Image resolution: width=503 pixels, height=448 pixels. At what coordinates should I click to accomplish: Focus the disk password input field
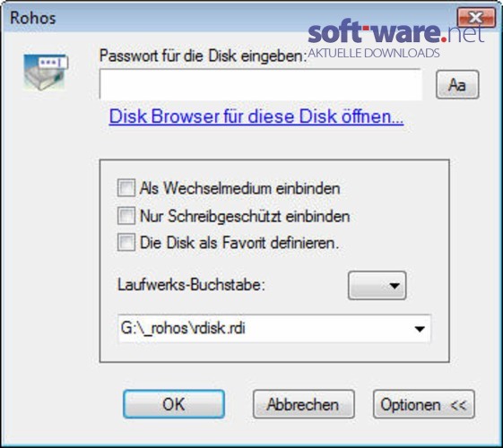pyautogui.click(x=261, y=84)
